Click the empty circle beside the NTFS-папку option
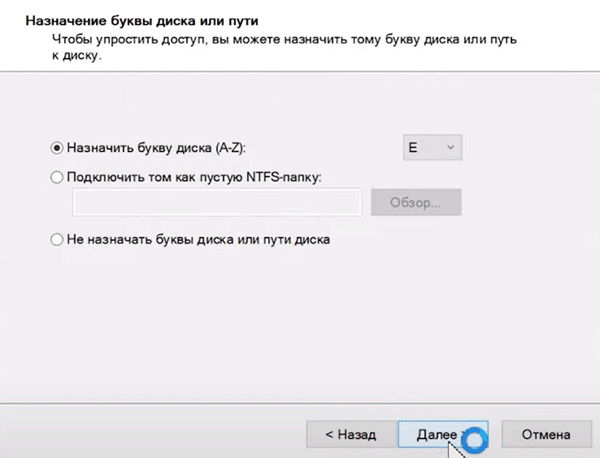Screen dimensions: 600x458 57,177
